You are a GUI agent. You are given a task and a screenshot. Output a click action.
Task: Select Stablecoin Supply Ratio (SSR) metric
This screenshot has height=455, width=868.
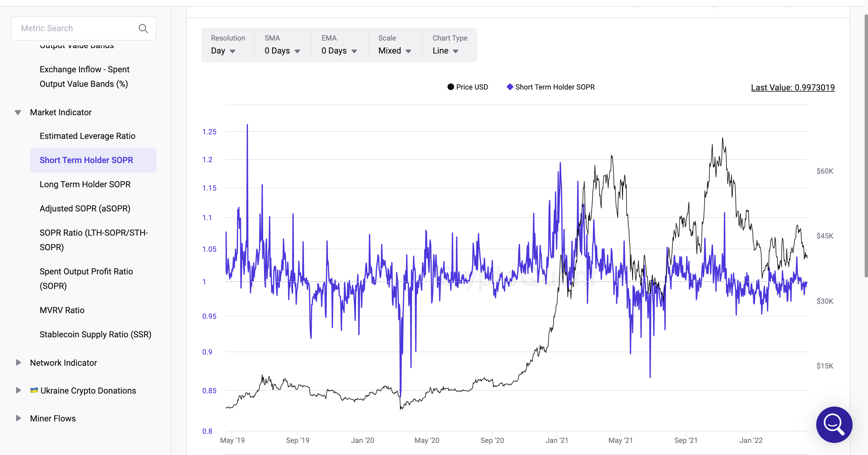coord(95,334)
